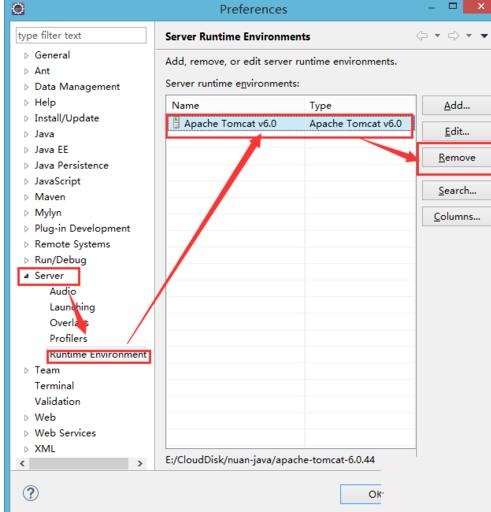Image resolution: width=491 pixels, height=512 pixels.
Task: Confirm with the OK button
Action: (361, 494)
